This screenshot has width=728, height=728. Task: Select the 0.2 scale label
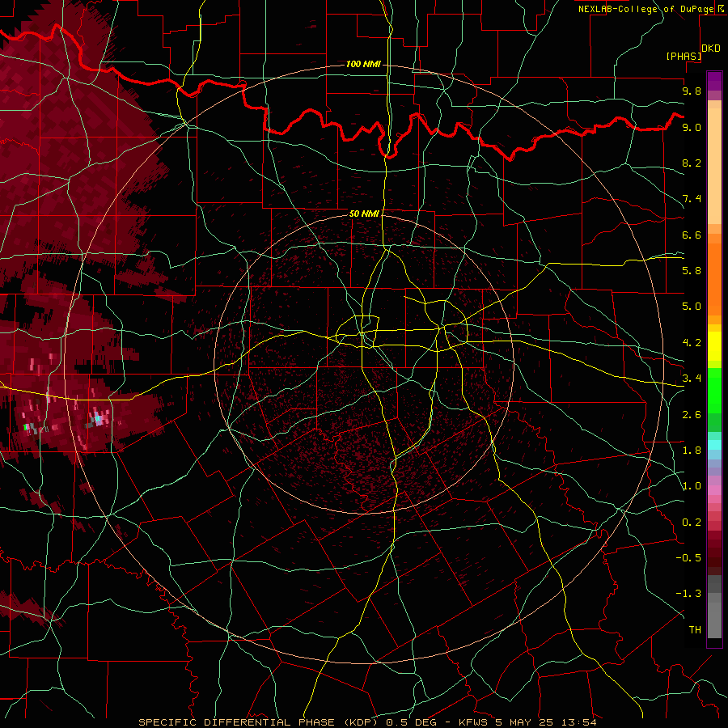click(x=692, y=523)
